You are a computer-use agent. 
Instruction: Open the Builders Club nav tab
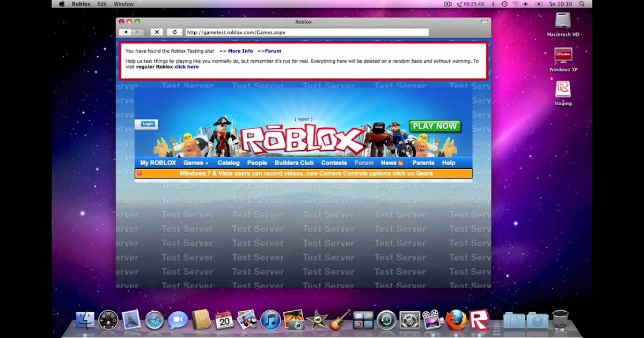294,163
